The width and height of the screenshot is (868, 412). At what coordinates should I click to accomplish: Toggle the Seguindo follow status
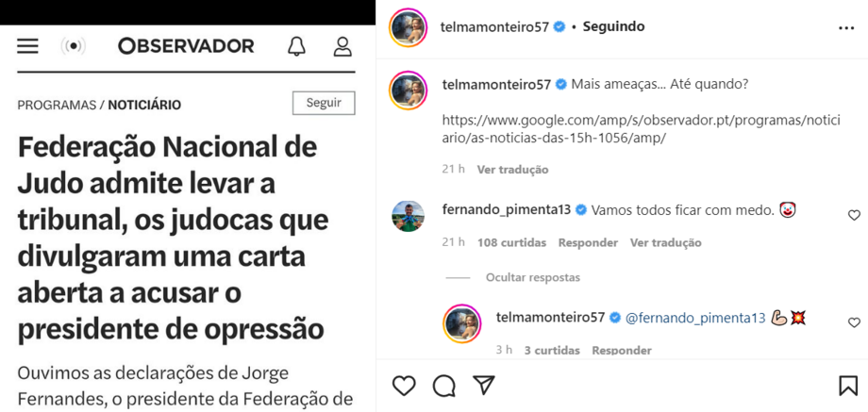(613, 27)
